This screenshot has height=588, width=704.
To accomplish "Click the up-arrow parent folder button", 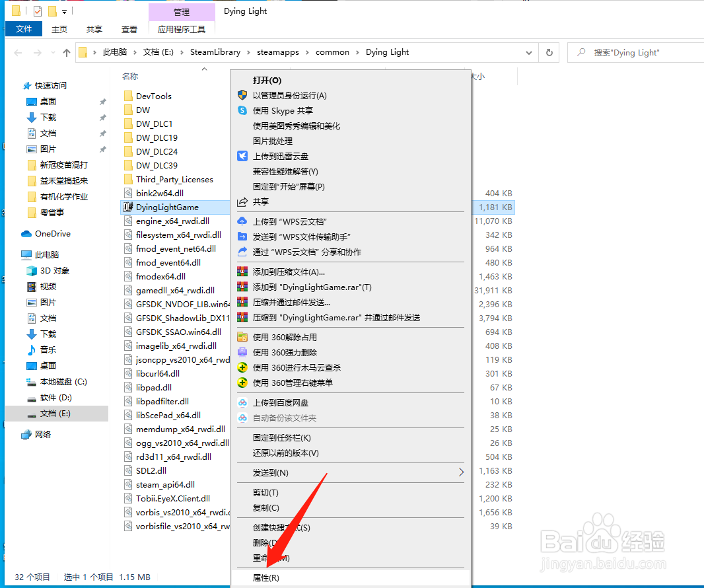I will pyautogui.click(x=67, y=53).
